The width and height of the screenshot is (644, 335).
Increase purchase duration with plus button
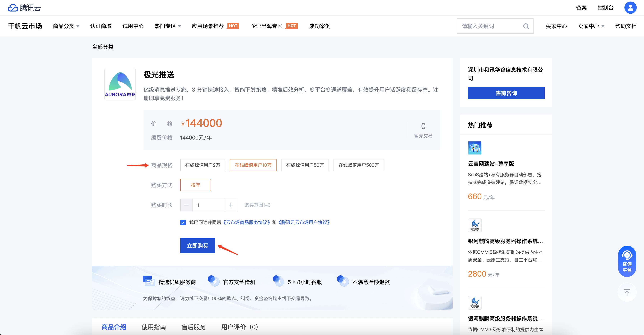231,205
